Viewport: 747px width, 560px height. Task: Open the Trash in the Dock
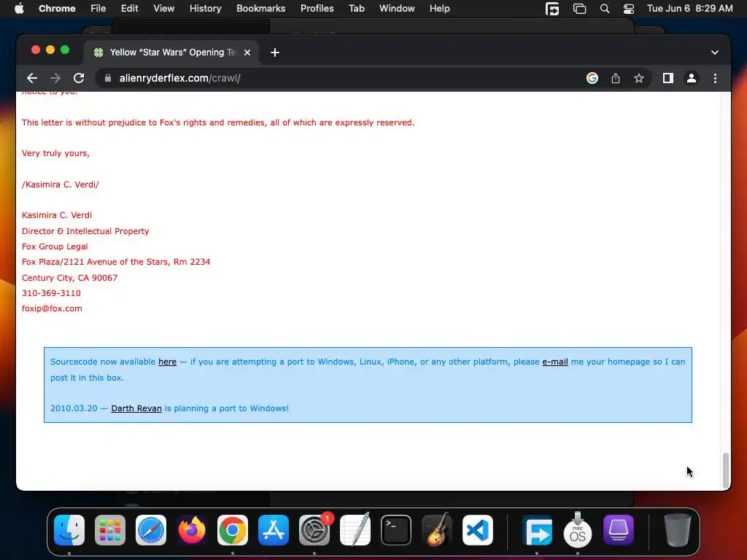678,530
